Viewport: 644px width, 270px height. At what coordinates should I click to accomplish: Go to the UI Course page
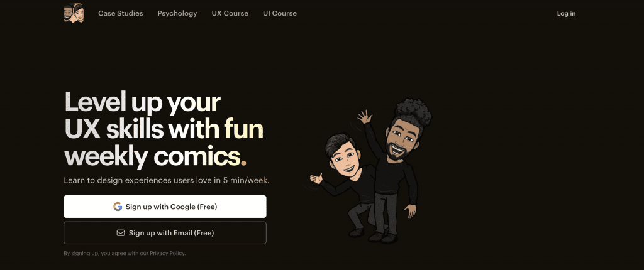280,14
